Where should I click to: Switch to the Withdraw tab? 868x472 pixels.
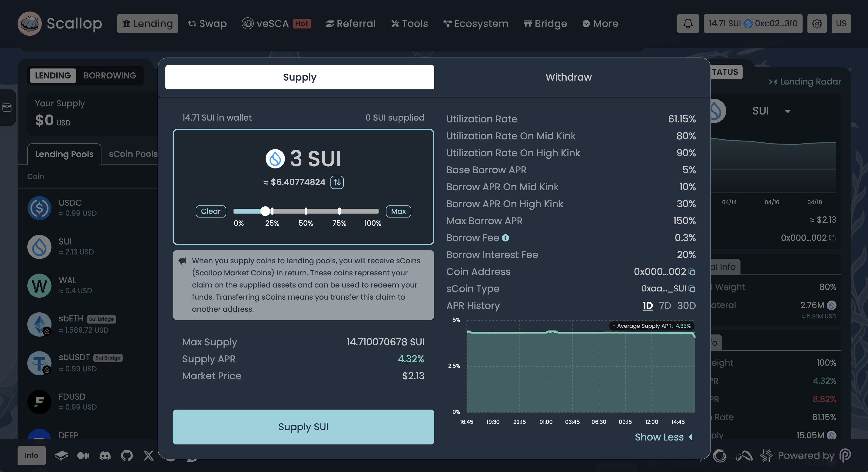click(x=568, y=77)
